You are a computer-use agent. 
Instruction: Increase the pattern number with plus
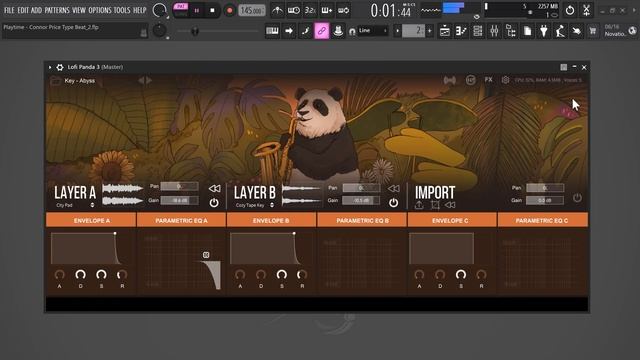tap(429, 31)
